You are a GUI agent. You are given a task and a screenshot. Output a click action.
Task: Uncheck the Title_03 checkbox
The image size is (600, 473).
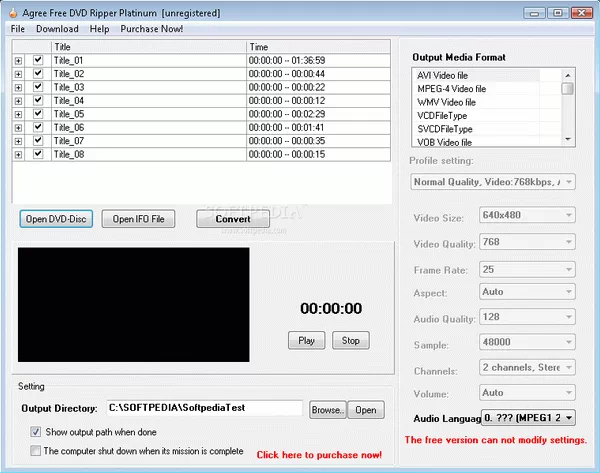38,87
